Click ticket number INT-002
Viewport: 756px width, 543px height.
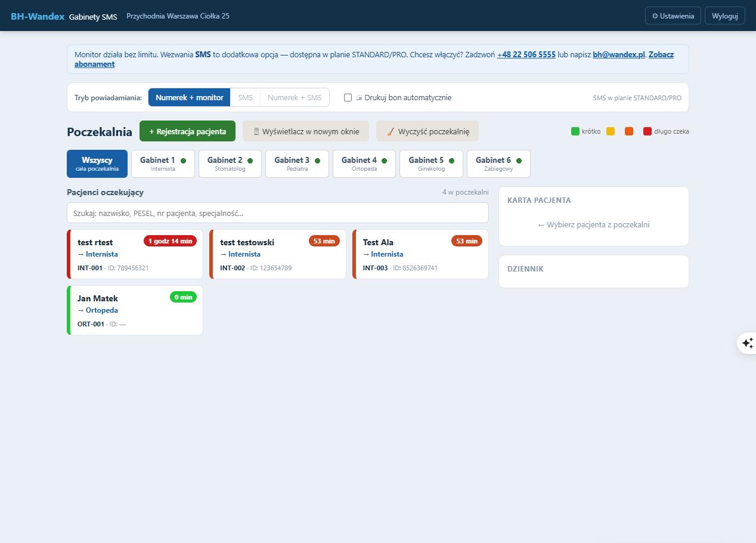coord(233,268)
